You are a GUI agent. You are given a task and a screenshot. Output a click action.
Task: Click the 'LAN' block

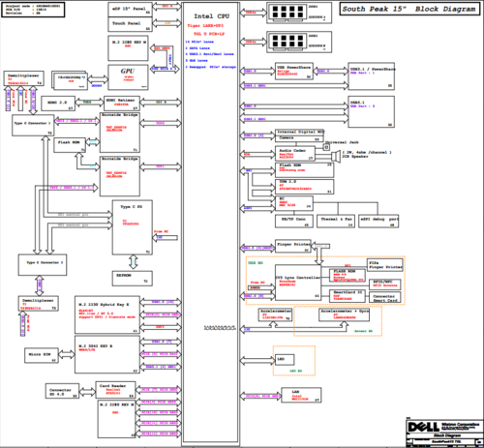[301, 395]
